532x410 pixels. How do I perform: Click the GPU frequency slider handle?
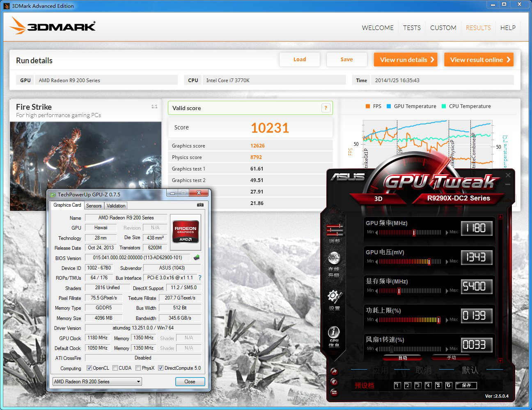point(414,233)
